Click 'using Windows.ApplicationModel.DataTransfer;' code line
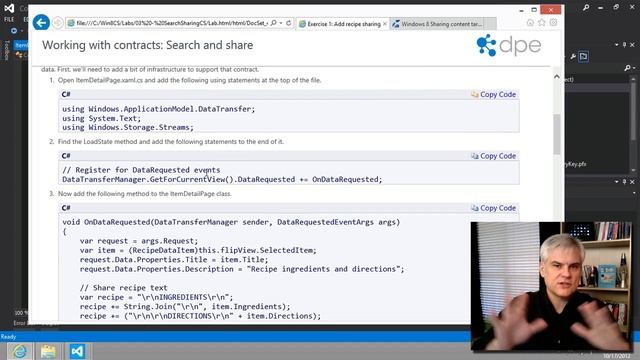The height and width of the screenshot is (360, 640). coord(158,109)
